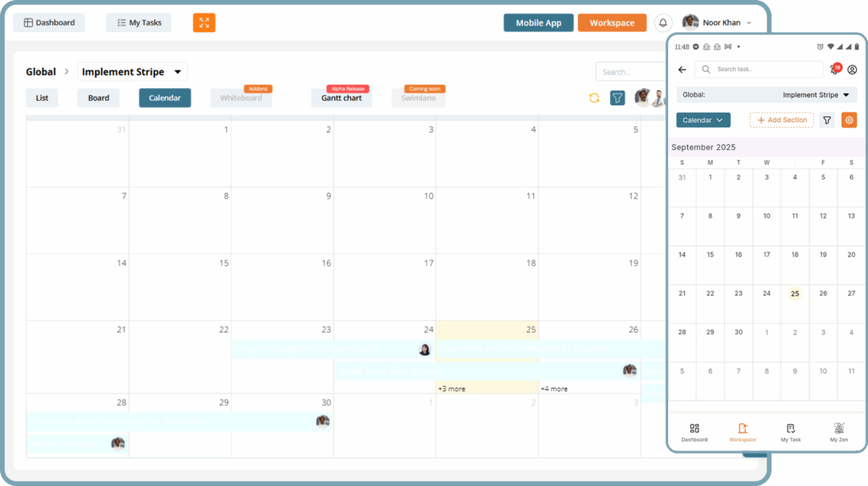Image resolution: width=868 pixels, height=486 pixels.
Task: Open the orange mobile settings gear
Action: click(849, 120)
